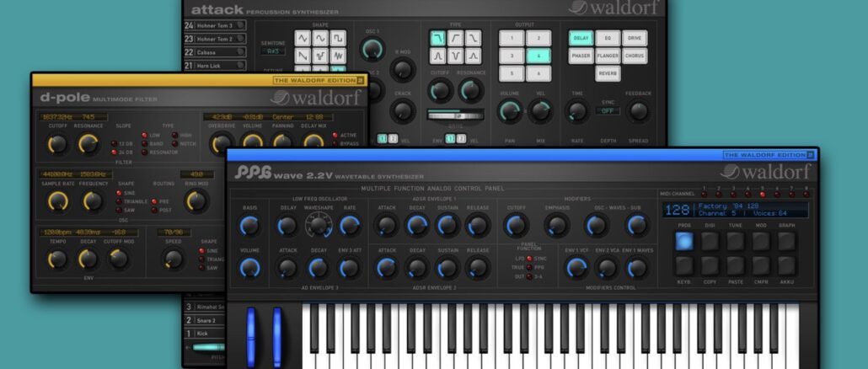Select highlighted output 4 in Attack
The image size is (868, 369).
tap(538, 56)
